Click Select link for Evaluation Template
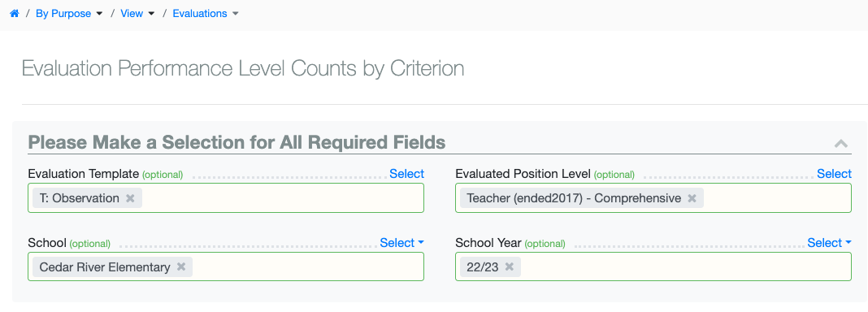This screenshot has width=868, height=312. point(407,174)
